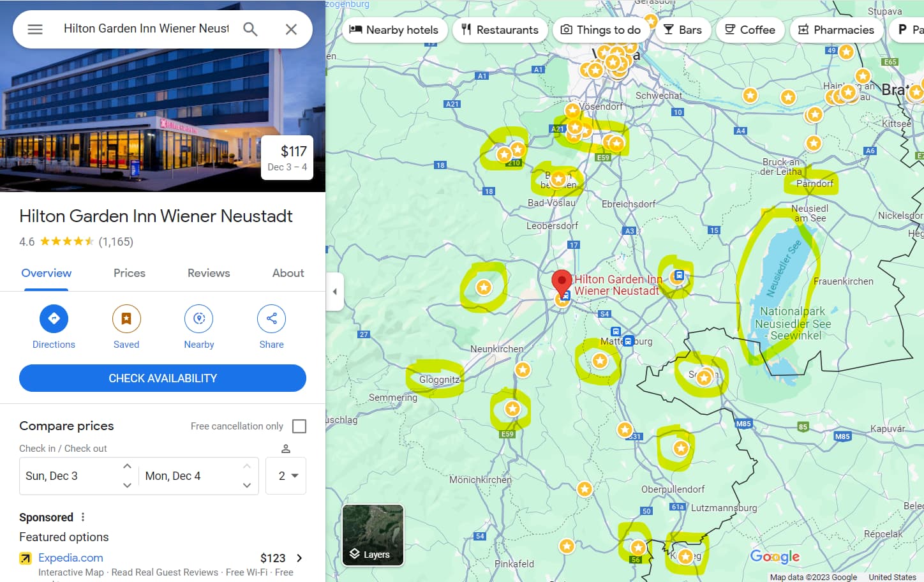Switch to the Reviews tab

[x=209, y=273]
